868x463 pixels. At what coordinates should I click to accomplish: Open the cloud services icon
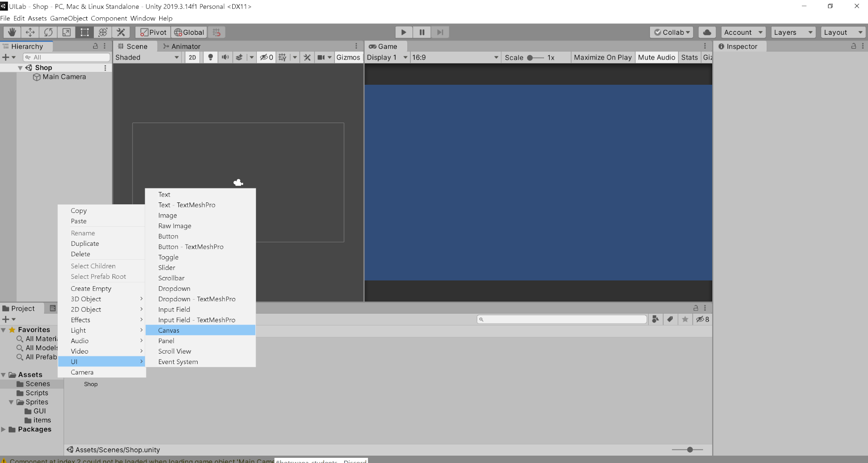(x=707, y=32)
